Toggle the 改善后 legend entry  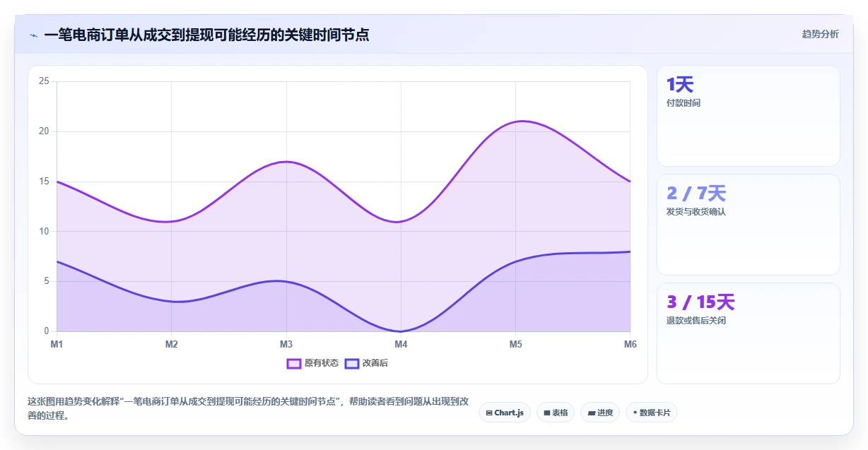pyautogui.click(x=366, y=363)
